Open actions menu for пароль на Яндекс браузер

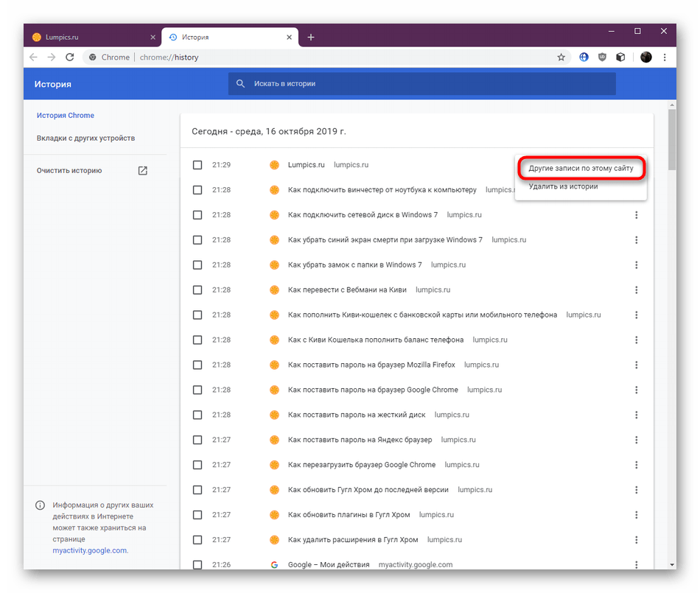[636, 440]
